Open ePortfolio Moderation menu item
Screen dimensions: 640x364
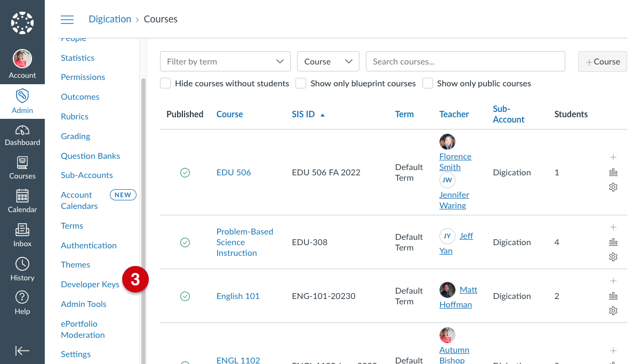(83, 329)
